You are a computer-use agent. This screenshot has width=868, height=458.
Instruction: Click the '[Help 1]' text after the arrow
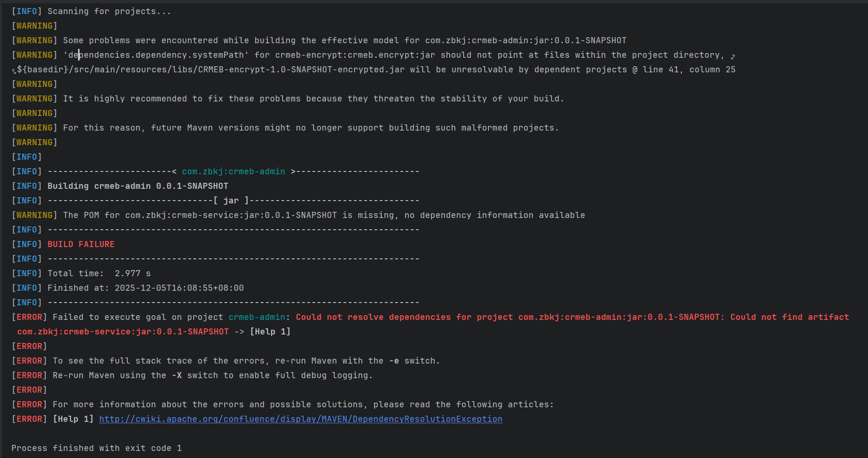point(270,332)
